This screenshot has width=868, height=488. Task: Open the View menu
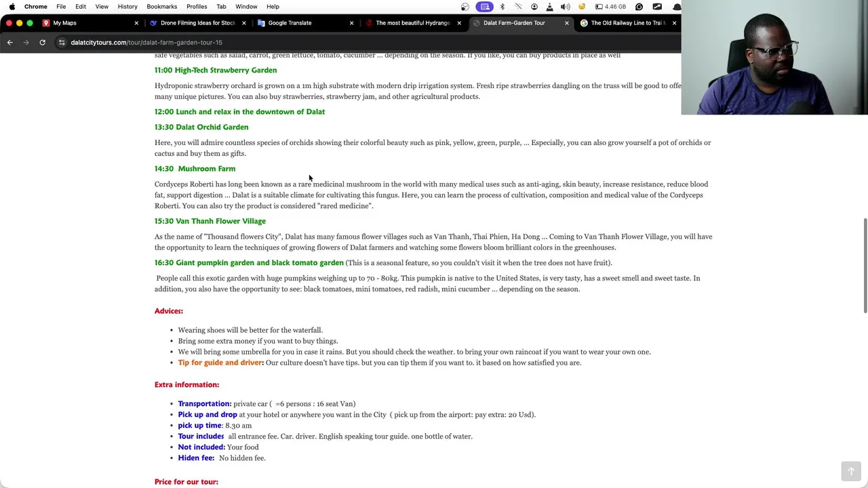[x=102, y=7]
